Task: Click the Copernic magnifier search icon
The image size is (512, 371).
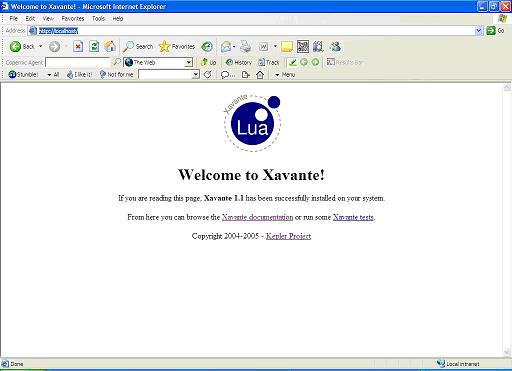Action: (116, 62)
